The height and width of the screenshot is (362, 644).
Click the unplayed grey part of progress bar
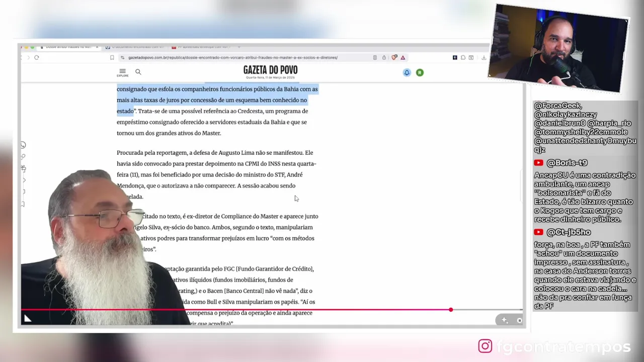click(487, 310)
